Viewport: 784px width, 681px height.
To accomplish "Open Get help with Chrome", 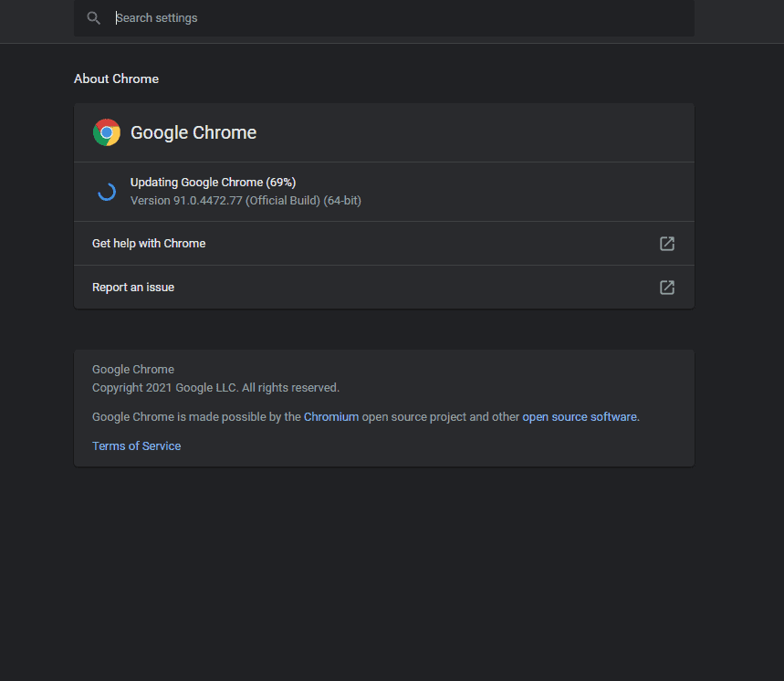I will point(384,244).
